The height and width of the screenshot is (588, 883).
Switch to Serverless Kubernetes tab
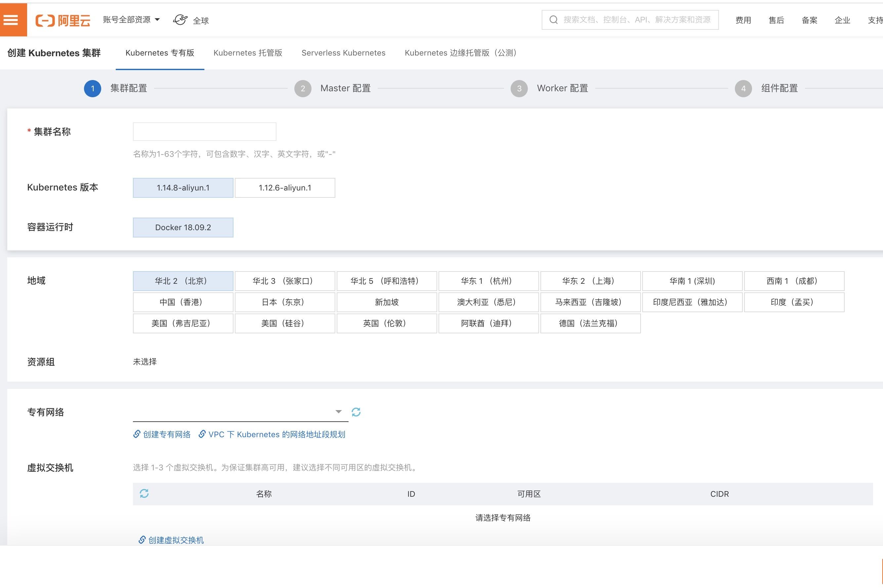344,53
